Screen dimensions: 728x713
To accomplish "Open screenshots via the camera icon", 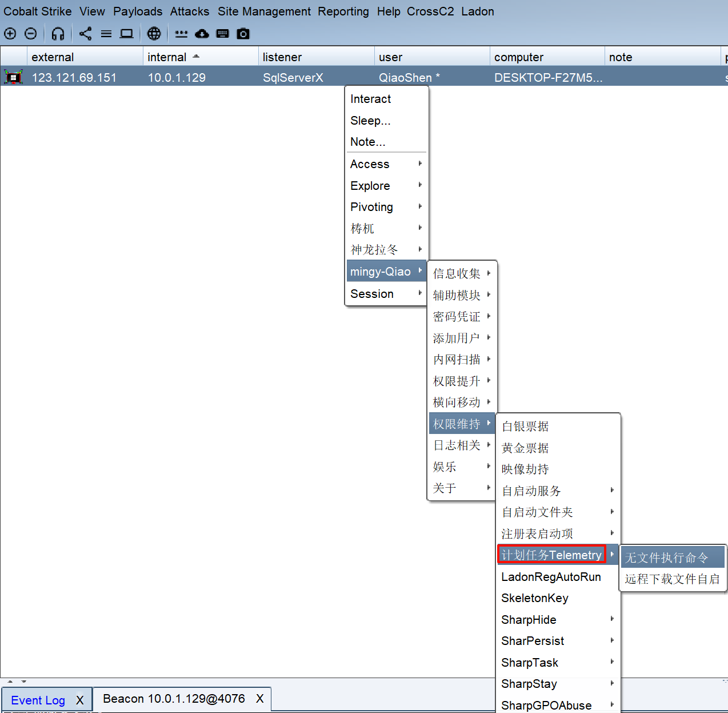I will click(x=243, y=34).
